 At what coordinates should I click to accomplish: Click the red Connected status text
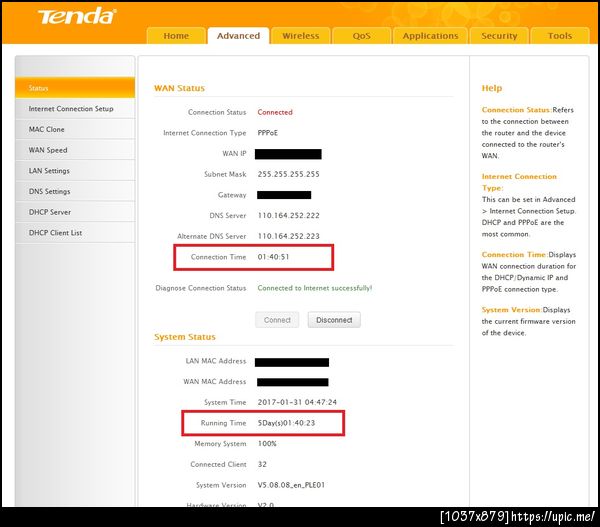coord(275,112)
